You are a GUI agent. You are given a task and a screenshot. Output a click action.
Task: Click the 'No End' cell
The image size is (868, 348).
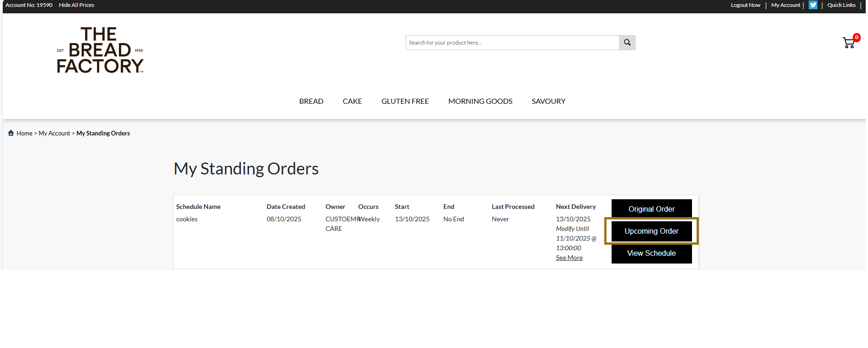454,219
